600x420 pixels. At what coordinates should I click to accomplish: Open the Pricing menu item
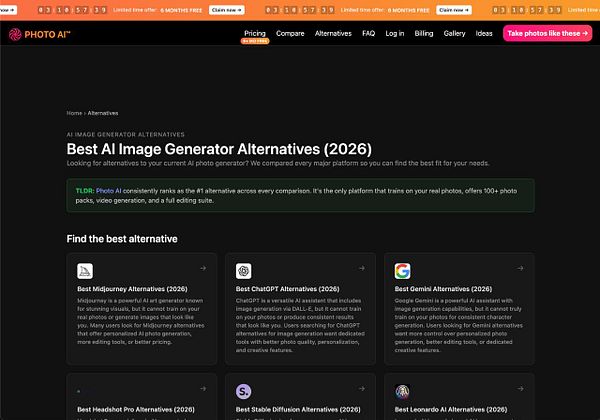[255, 33]
